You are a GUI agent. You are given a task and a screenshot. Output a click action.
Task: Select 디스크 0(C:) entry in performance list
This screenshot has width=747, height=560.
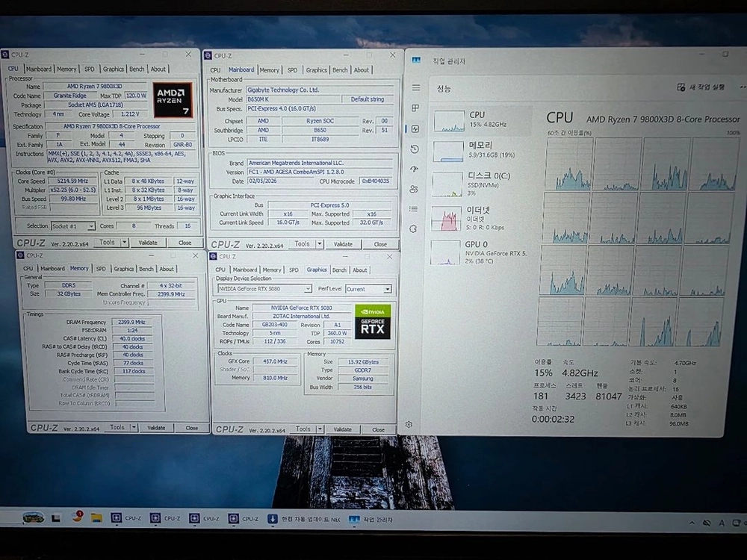coord(481,184)
